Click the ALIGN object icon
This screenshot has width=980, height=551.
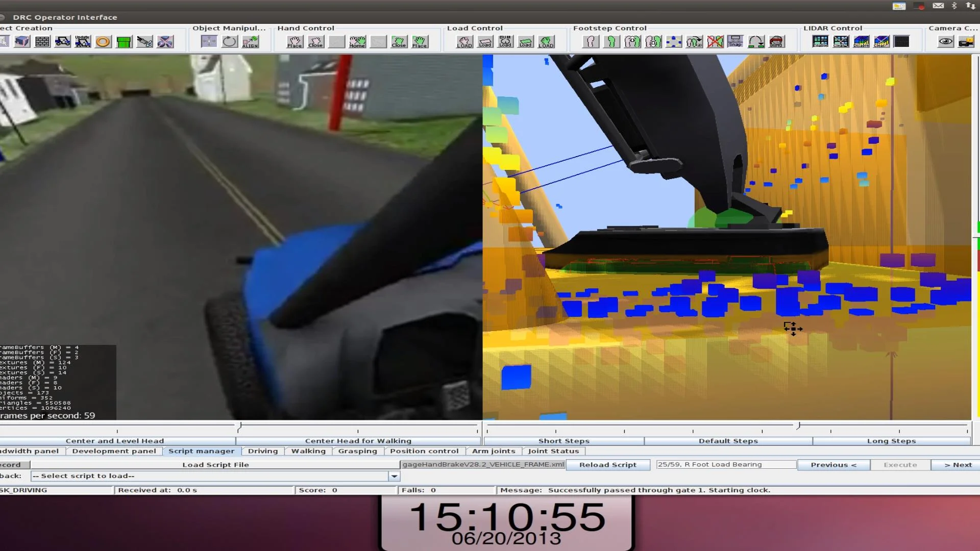pyautogui.click(x=250, y=42)
